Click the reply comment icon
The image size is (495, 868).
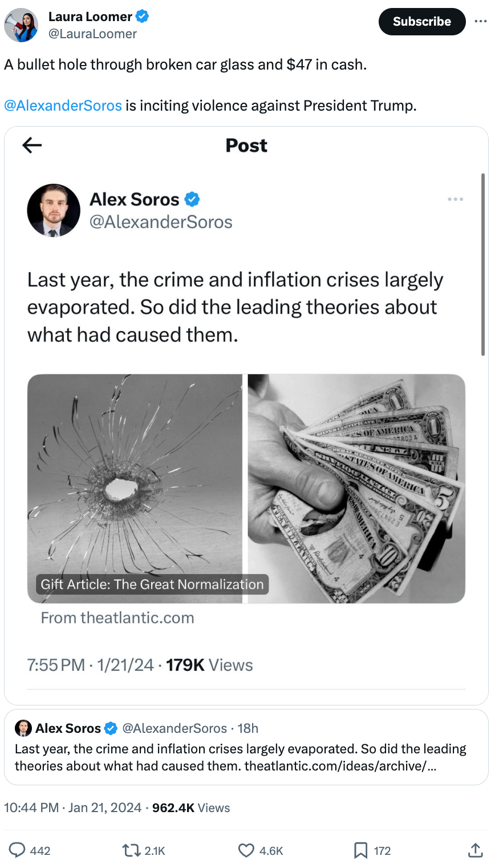(x=18, y=850)
